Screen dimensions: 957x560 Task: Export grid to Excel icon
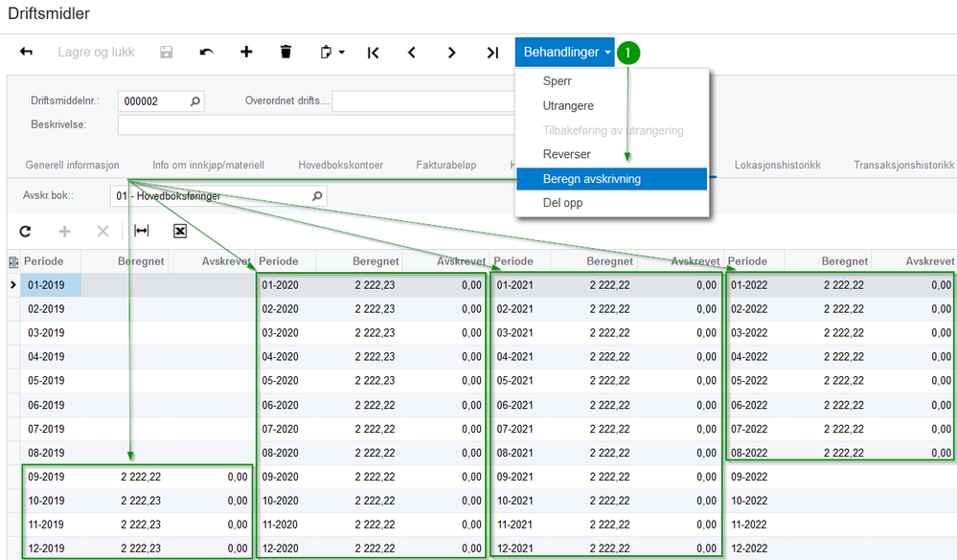(180, 231)
